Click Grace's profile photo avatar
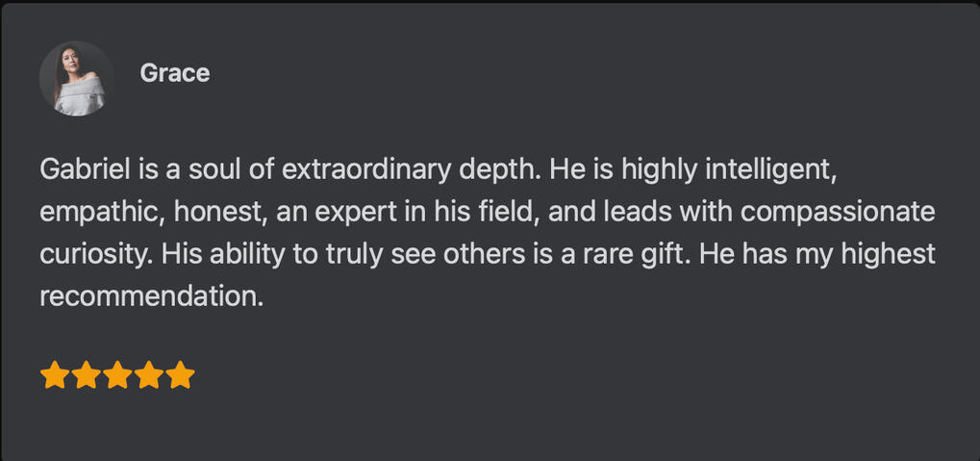The height and width of the screenshot is (461, 980). point(77,78)
